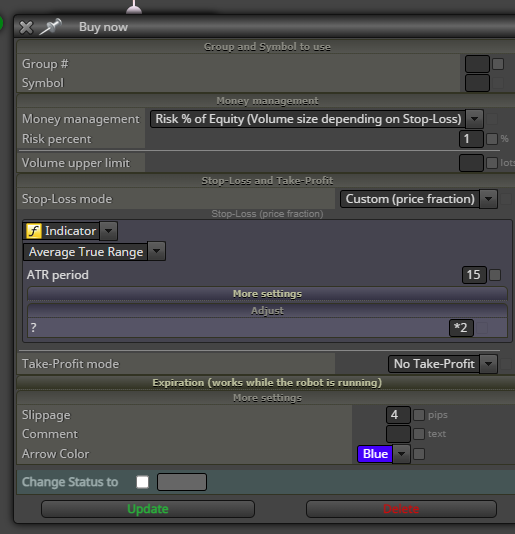The image size is (515, 534).
Task: Edit the *2 adjust field
Action: pos(461,328)
